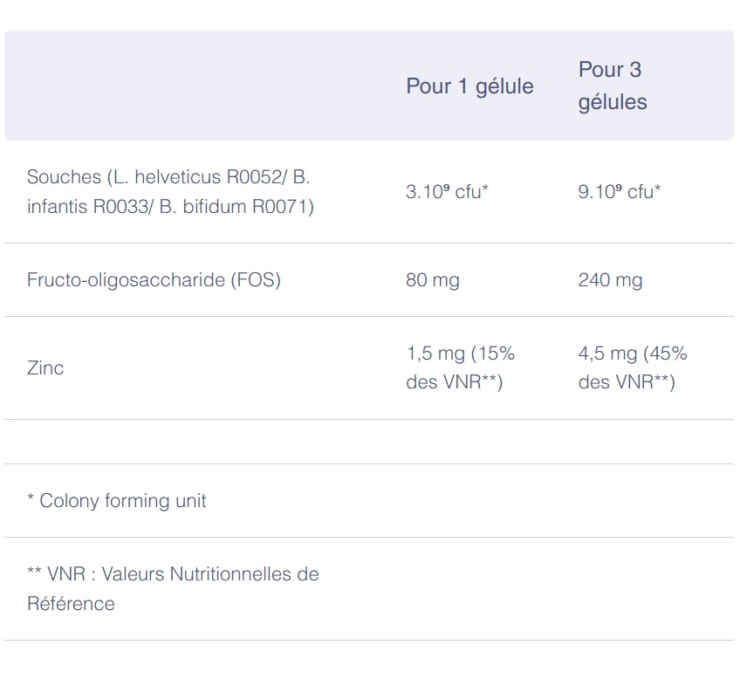Click the word "Référence" in the footnote
The width and height of the screenshot is (740, 700).
coord(71,603)
